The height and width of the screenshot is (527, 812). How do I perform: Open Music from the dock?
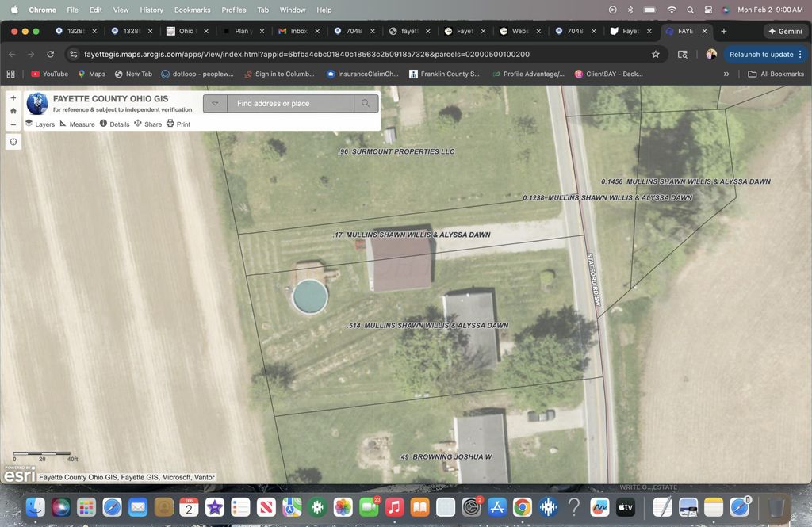395,507
